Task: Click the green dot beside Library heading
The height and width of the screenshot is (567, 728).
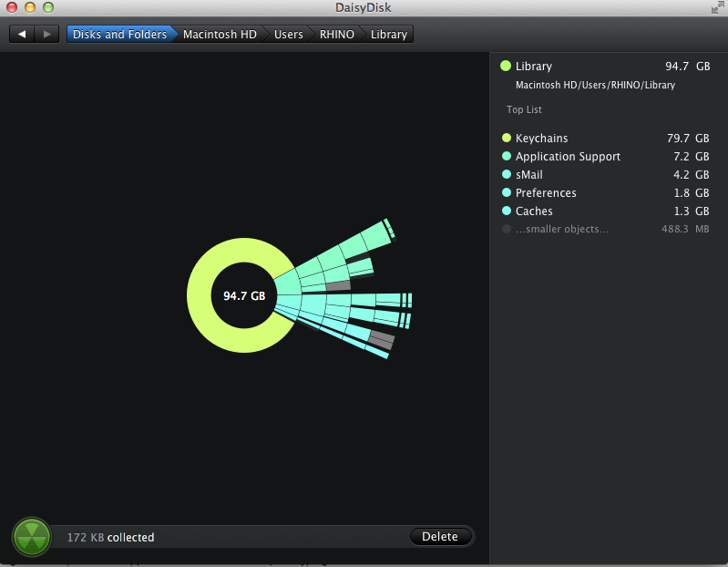Action: pyautogui.click(x=506, y=66)
